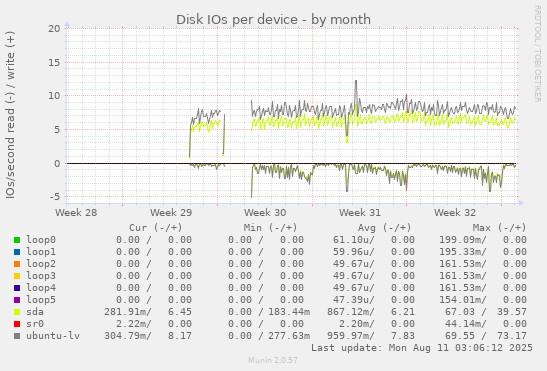Click the sda average value 867.12m
Image resolution: width=547 pixels, height=371 pixels.
click(351, 311)
